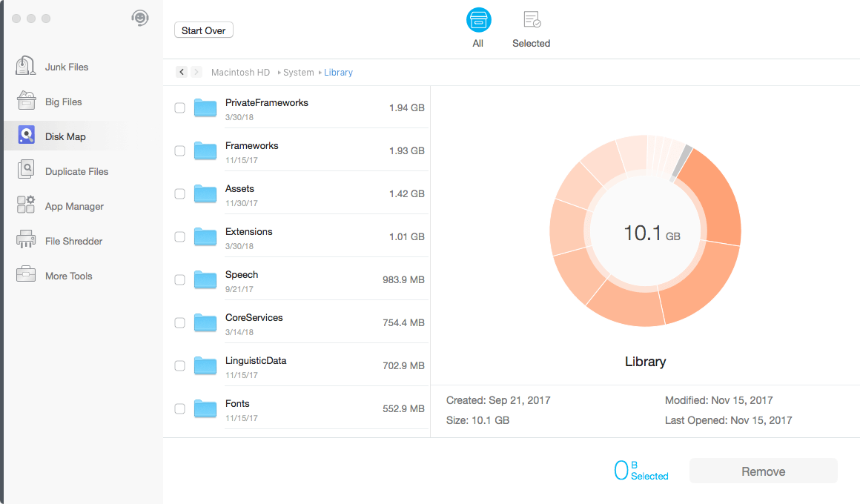
Task: Click the Remove button
Action: [x=763, y=471]
